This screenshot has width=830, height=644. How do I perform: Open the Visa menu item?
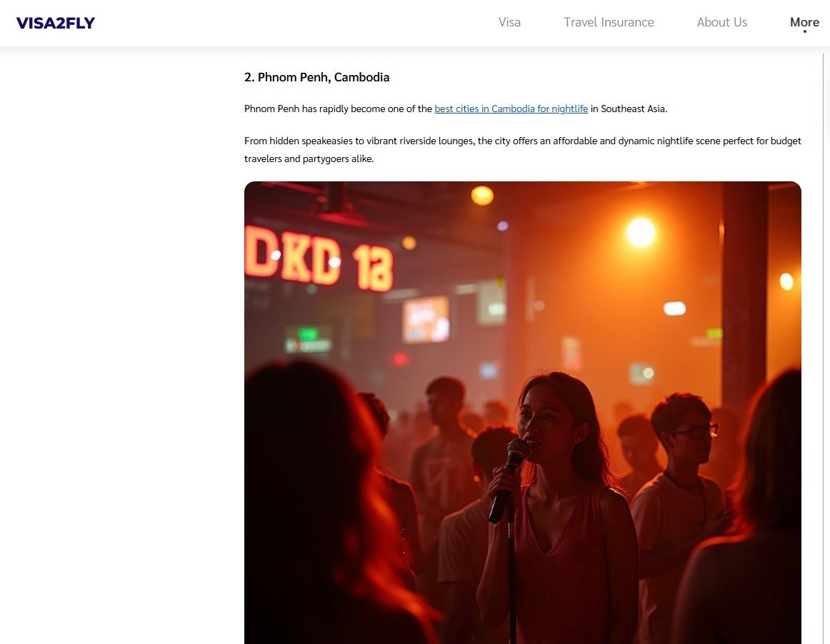click(x=509, y=22)
